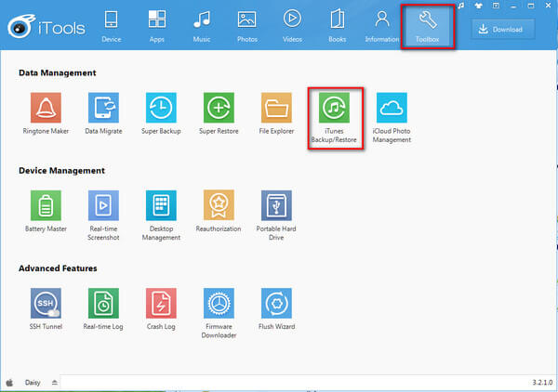Open the Ringtone Maker tool
Image resolution: width=558 pixels, height=392 pixels.
[46, 108]
